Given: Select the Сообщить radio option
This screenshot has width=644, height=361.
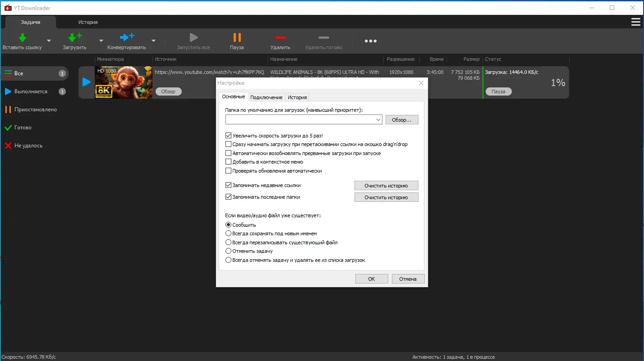Looking at the screenshot, I should 228,225.
